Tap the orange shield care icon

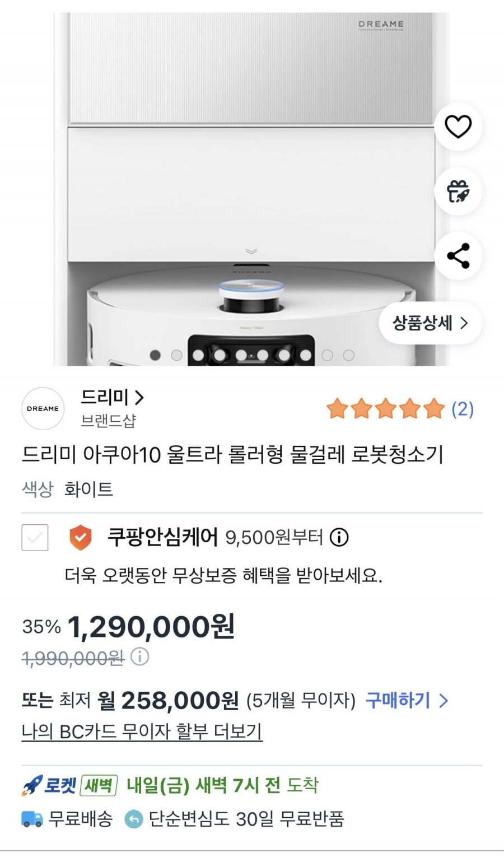(x=80, y=538)
